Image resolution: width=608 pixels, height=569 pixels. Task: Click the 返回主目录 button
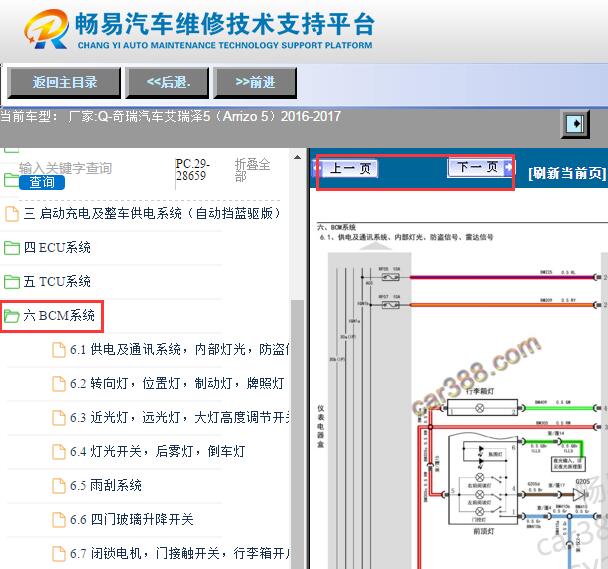tap(64, 82)
